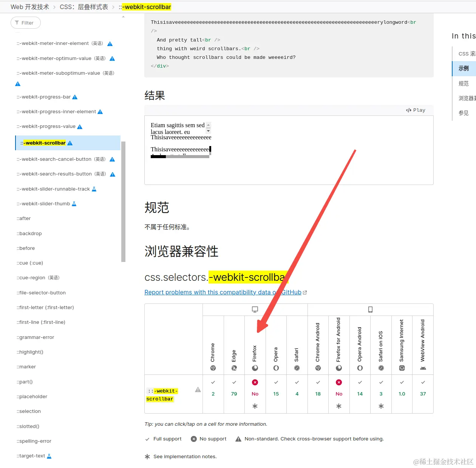Open ::slotted() sidebar link
This screenshot has width=476, height=468.
point(28,426)
